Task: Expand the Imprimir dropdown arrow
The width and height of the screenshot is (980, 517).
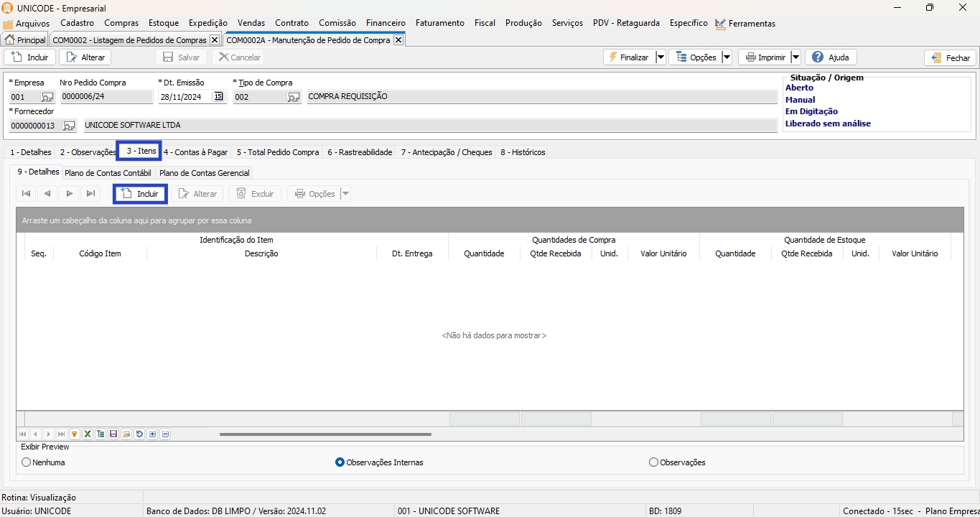Action: (x=795, y=57)
